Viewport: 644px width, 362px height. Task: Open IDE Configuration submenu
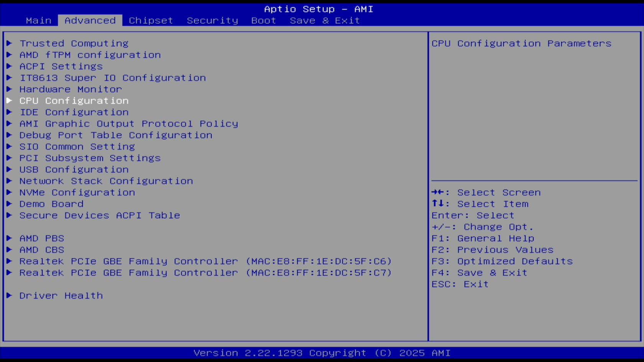click(x=74, y=112)
